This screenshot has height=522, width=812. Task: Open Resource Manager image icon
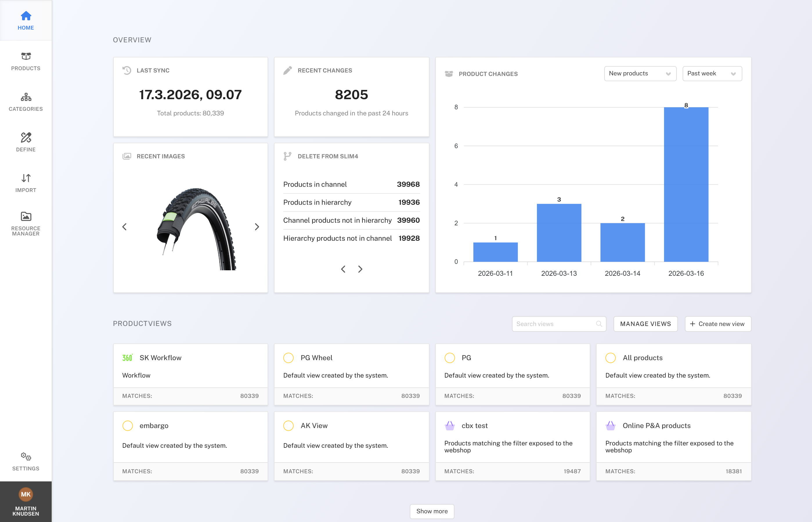pyautogui.click(x=26, y=216)
